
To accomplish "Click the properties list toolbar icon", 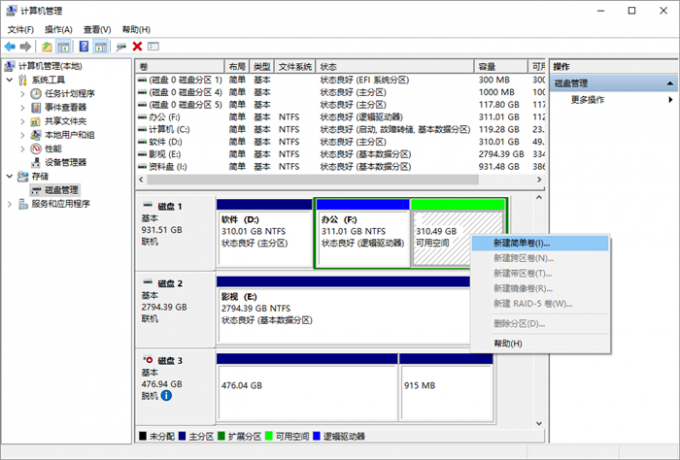I will [153, 46].
